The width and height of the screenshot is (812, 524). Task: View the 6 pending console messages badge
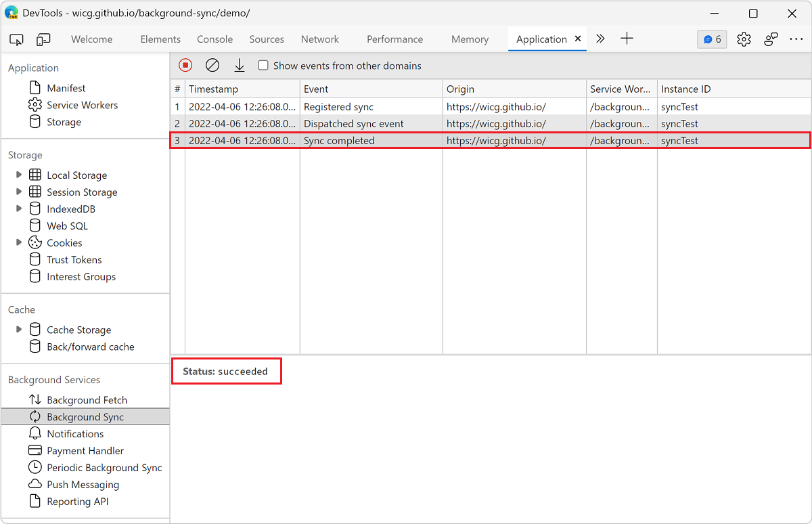click(711, 39)
